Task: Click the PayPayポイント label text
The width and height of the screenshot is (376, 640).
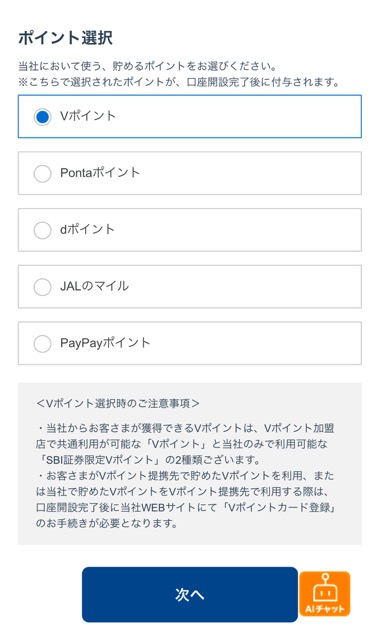Action: coord(105,343)
